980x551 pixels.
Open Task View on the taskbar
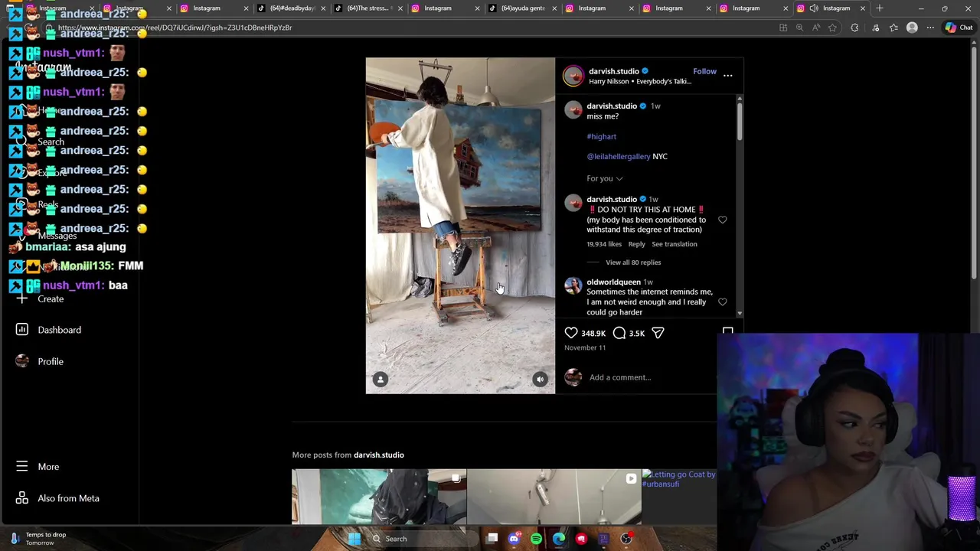(x=492, y=539)
